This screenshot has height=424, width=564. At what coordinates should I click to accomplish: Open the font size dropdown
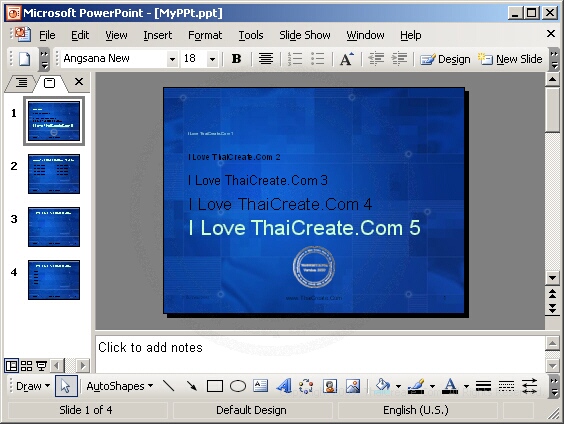pos(213,59)
